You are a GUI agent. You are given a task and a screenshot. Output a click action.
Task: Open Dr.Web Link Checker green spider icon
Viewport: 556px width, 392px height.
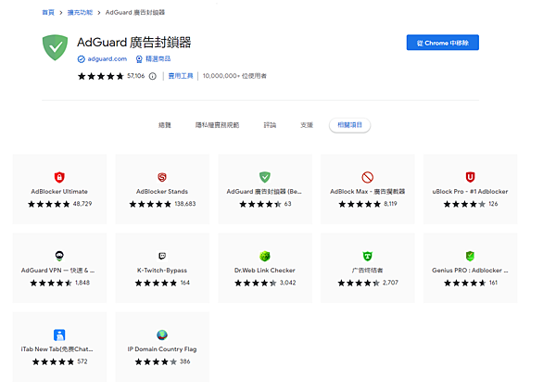(265, 256)
